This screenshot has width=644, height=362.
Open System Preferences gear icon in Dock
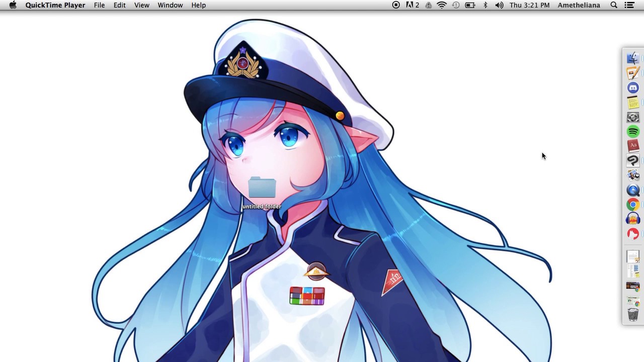[x=633, y=117]
